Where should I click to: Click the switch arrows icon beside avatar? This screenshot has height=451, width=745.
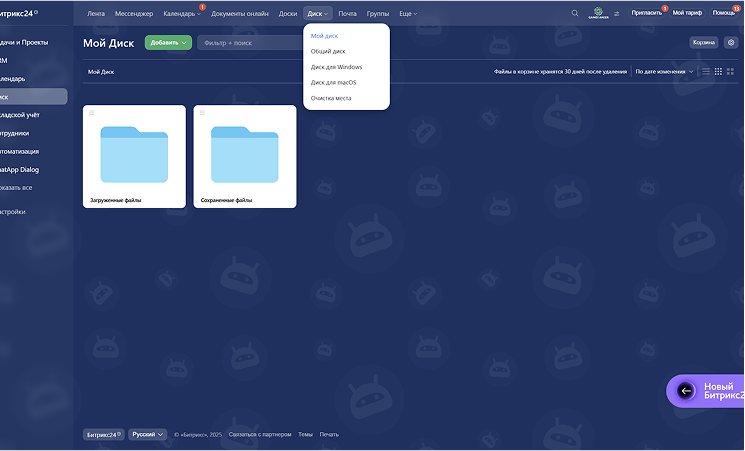point(616,14)
